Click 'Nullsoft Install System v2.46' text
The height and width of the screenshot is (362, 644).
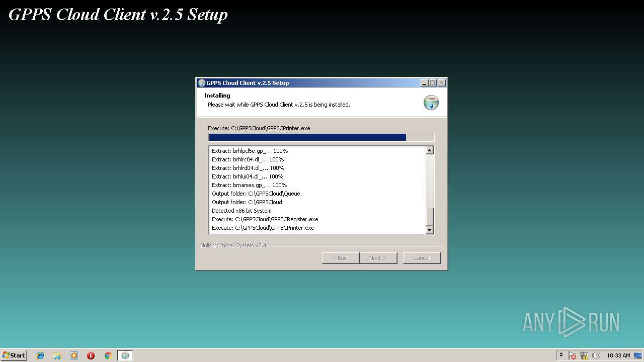[x=234, y=245]
